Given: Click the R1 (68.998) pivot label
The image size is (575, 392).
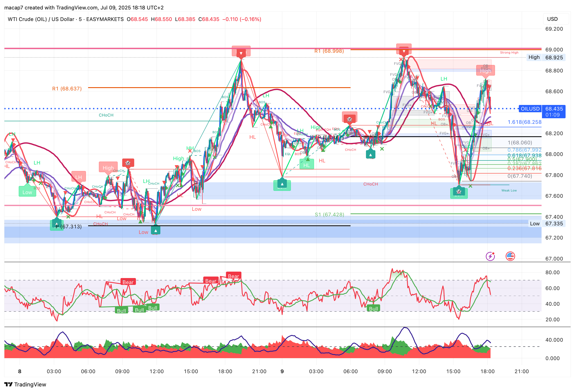Looking at the screenshot, I should [x=329, y=51].
